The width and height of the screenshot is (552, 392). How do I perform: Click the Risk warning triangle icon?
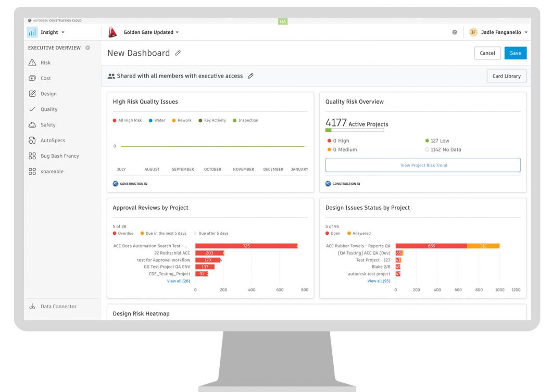32,62
